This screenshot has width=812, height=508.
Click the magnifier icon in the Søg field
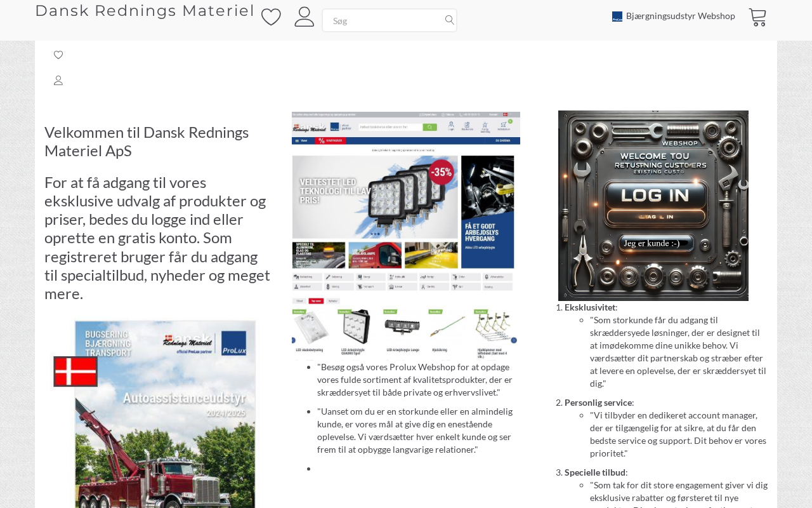[449, 20]
